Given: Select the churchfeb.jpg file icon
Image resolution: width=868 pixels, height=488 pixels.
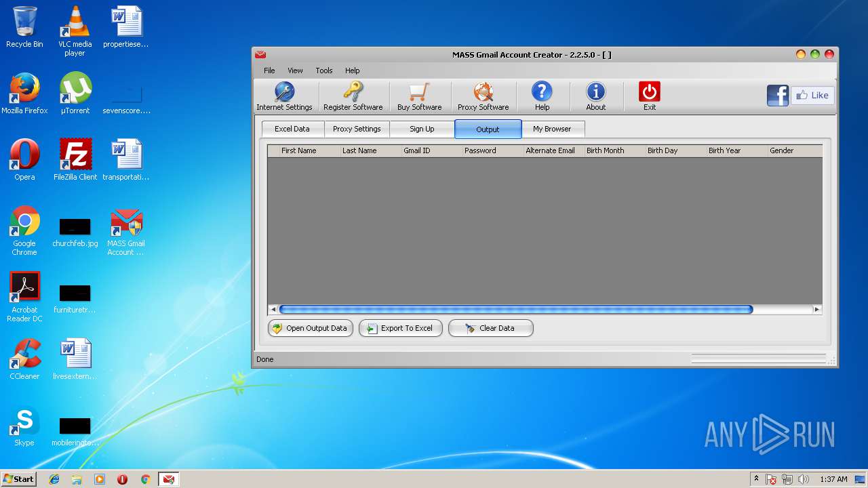Looking at the screenshot, I should (x=75, y=232).
